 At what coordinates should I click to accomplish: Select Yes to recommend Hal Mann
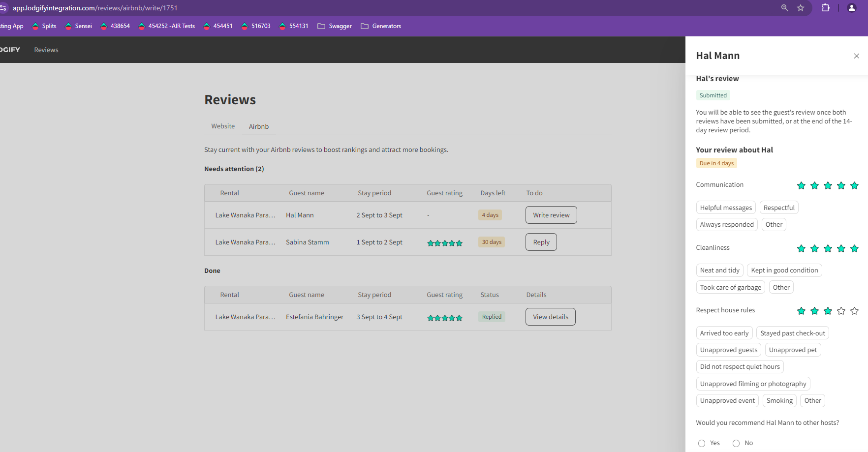click(702, 443)
